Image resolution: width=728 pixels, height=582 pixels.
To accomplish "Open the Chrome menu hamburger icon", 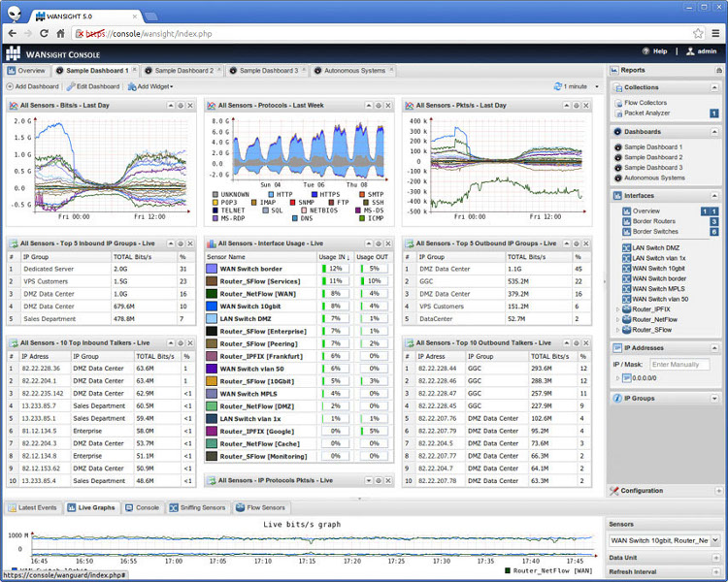I will coord(715,33).
